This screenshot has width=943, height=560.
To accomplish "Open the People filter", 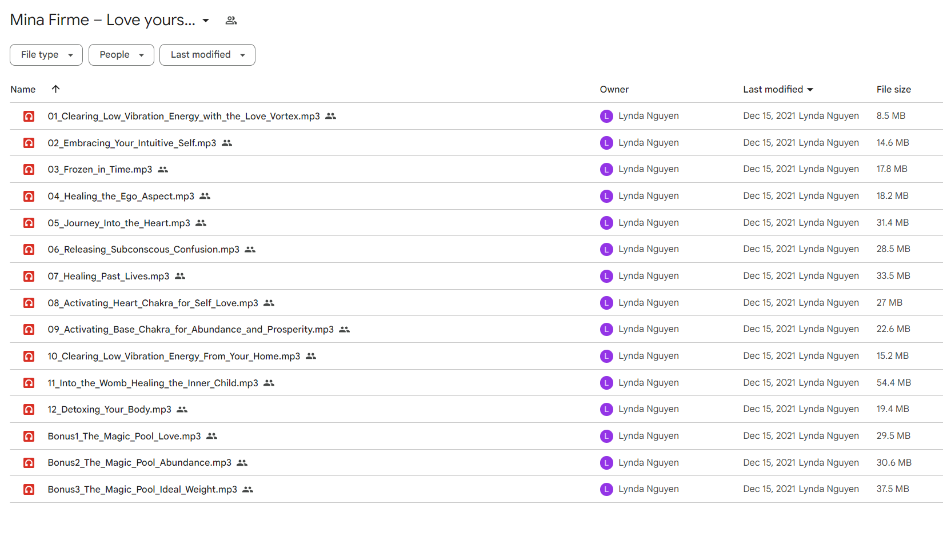I will (x=121, y=55).
